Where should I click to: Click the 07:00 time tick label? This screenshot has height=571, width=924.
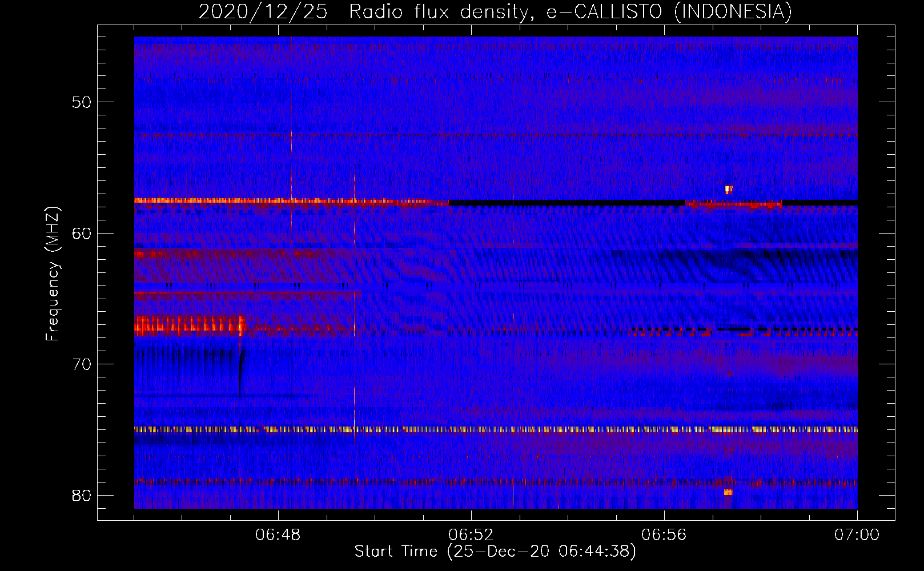point(857,535)
